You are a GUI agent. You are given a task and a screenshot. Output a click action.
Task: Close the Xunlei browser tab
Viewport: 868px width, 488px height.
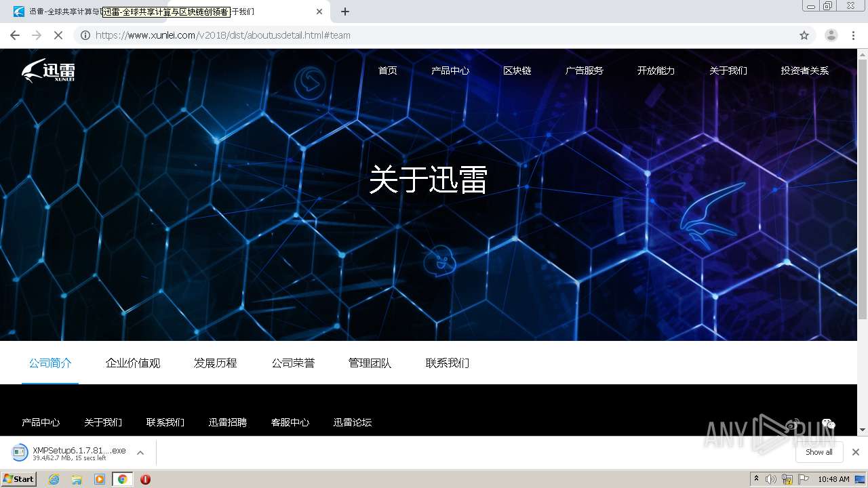pos(319,12)
